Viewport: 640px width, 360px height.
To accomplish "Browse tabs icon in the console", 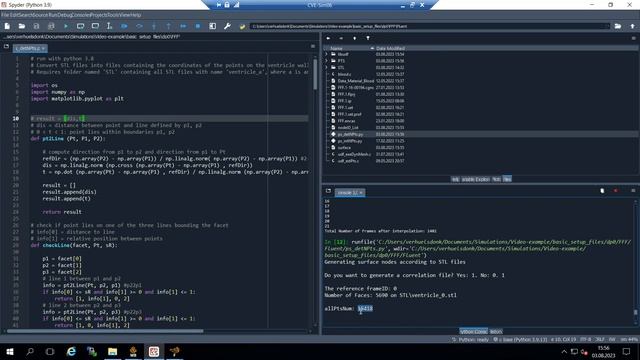I will (x=328, y=191).
